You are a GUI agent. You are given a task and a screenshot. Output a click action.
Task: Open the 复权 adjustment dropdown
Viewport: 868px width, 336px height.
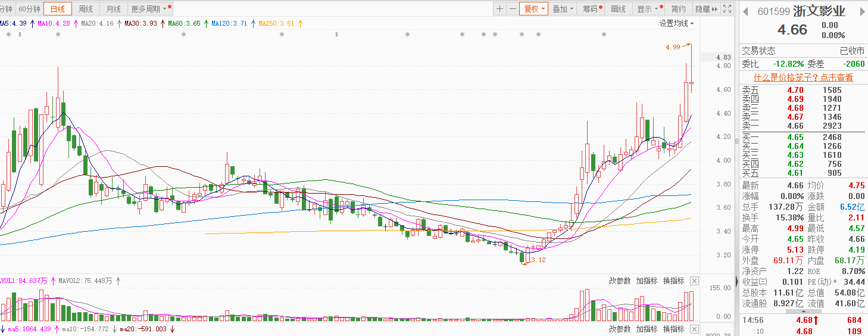[533, 9]
